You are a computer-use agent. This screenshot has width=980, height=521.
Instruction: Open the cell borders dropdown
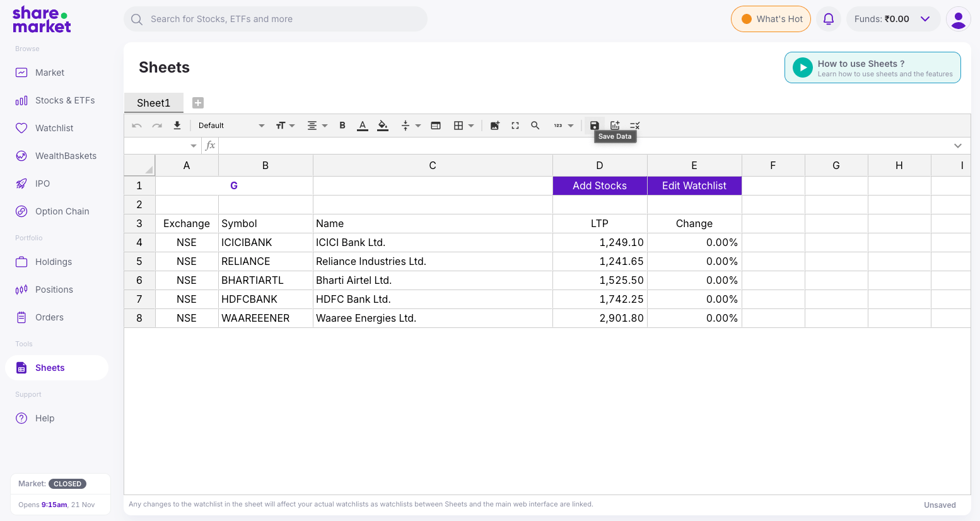[x=464, y=126]
